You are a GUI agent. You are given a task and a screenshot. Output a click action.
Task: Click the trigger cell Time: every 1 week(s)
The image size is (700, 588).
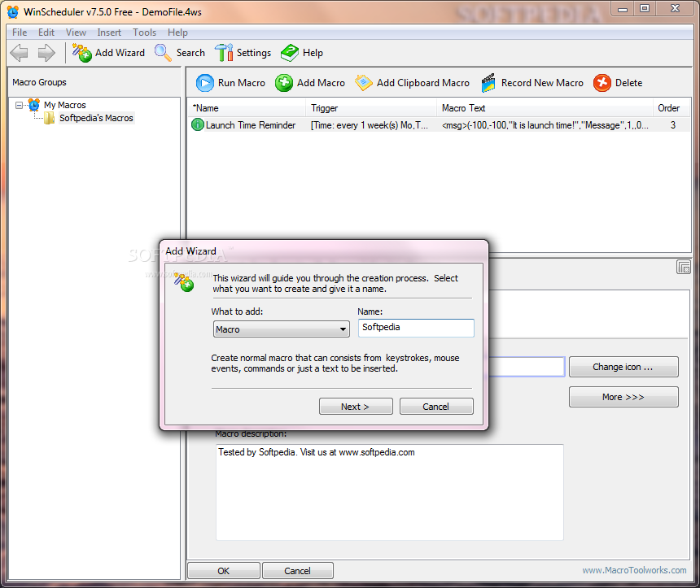[x=370, y=125]
